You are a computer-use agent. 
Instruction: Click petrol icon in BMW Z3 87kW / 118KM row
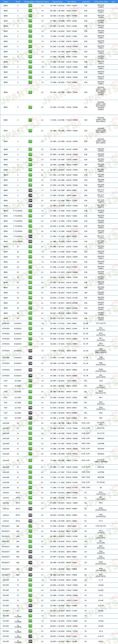(30, 262)
